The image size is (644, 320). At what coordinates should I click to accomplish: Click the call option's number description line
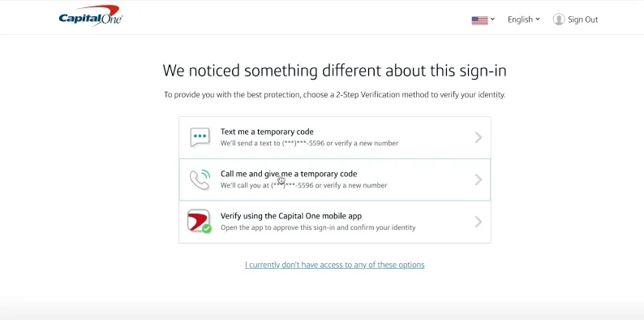tap(304, 185)
